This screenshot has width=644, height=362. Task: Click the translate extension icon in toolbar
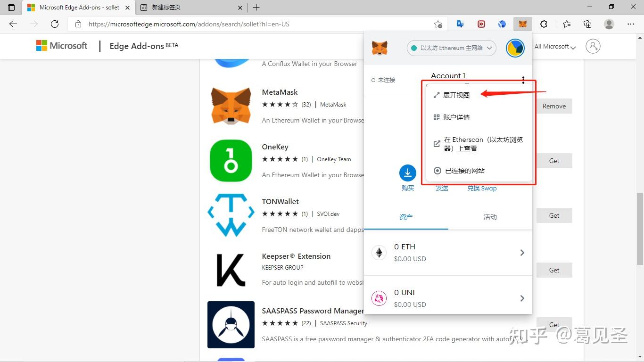[461, 24]
